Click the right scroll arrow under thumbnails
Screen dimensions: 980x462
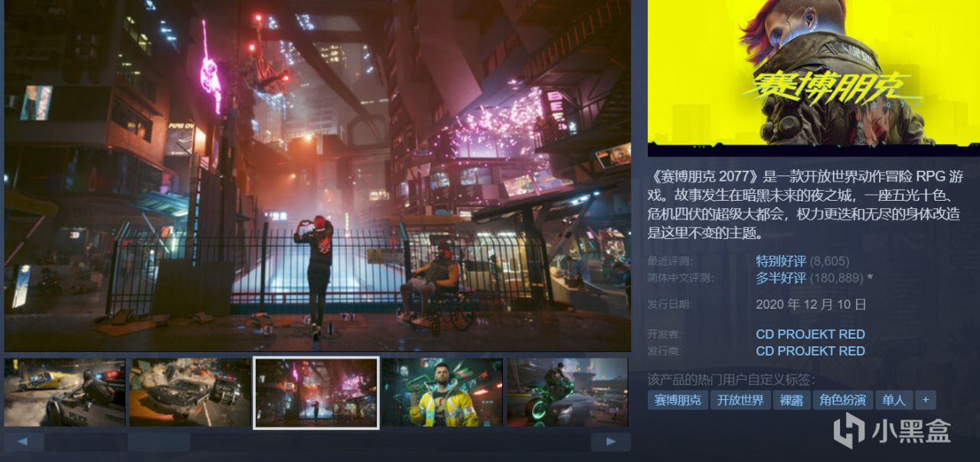pos(611,442)
